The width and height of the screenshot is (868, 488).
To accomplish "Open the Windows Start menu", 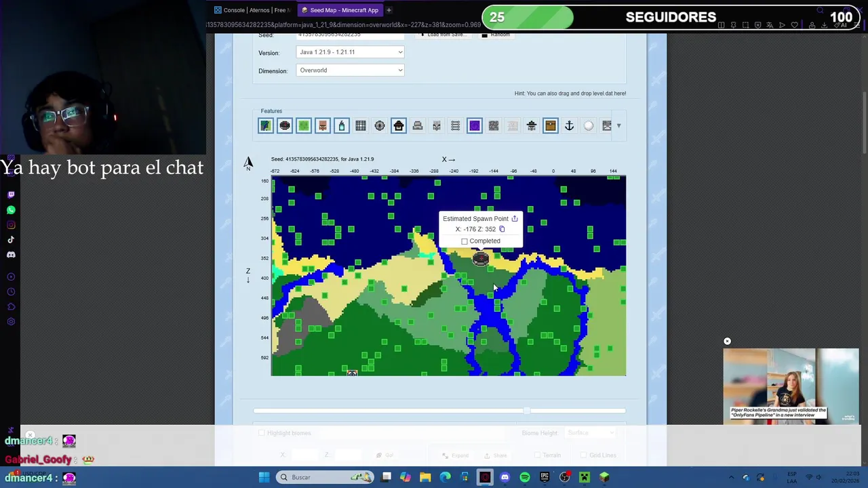I will (x=264, y=477).
